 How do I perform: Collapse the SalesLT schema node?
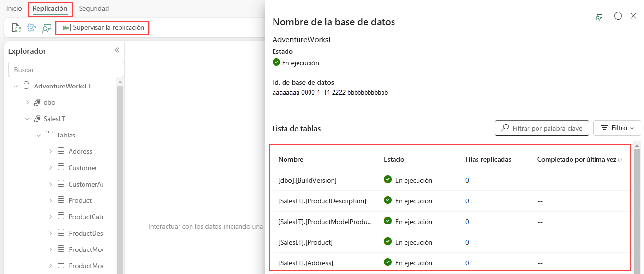(27, 119)
